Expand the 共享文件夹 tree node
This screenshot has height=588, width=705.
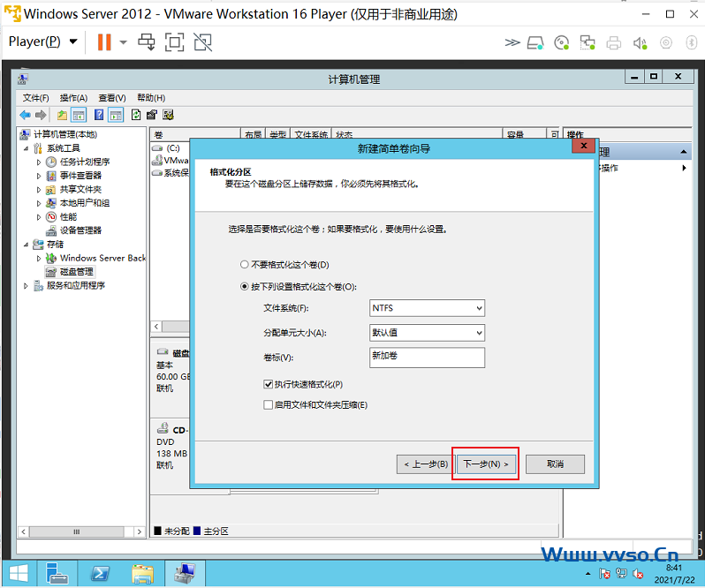[39, 190]
